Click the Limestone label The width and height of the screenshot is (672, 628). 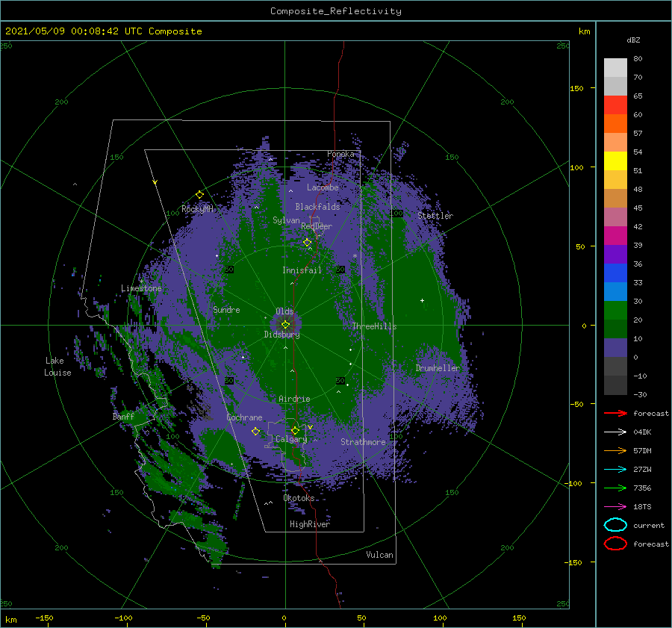pyautogui.click(x=141, y=288)
